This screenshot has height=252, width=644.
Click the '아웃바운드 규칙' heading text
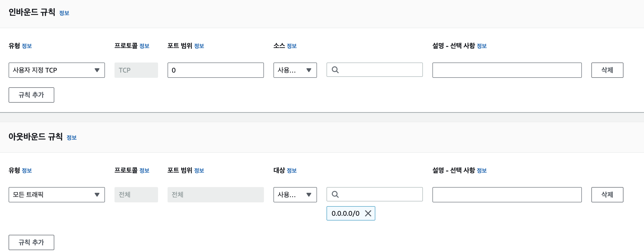[x=36, y=137]
